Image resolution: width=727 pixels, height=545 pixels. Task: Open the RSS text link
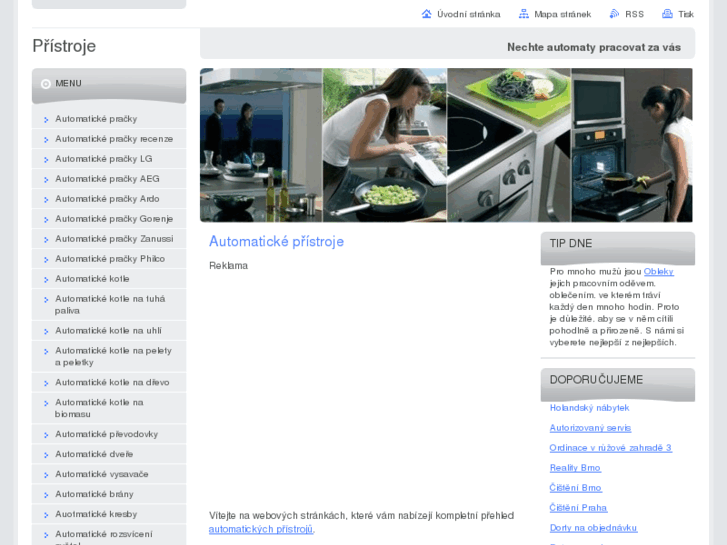(x=634, y=14)
